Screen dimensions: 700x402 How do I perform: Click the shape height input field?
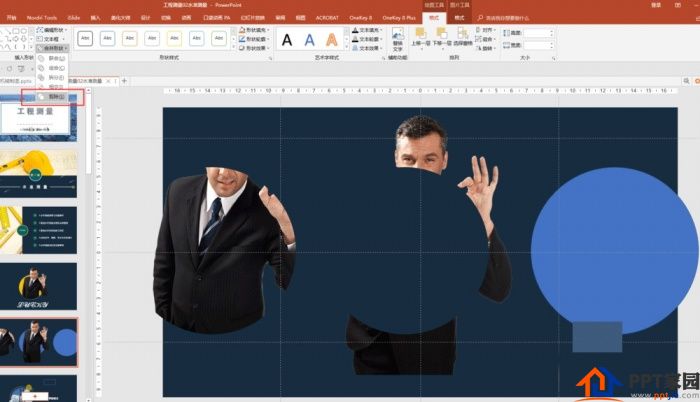[x=539, y=33]
